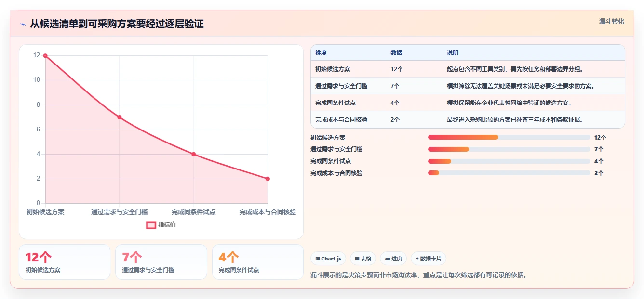Click the footnote starting 漏斗展示的是决策步骤
This screenshot has width=644, height=299.
[418, 275]
